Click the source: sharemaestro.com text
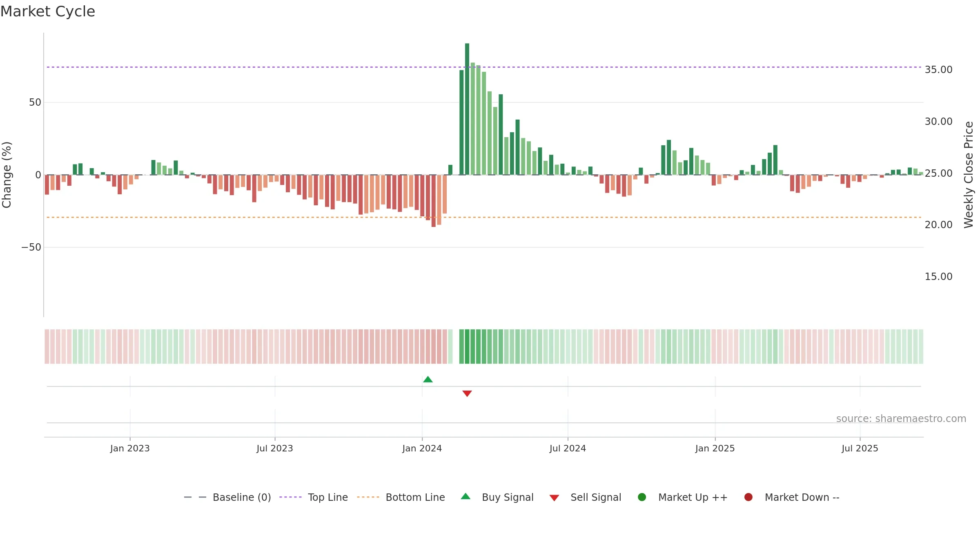980x551 pixels. 901,419
